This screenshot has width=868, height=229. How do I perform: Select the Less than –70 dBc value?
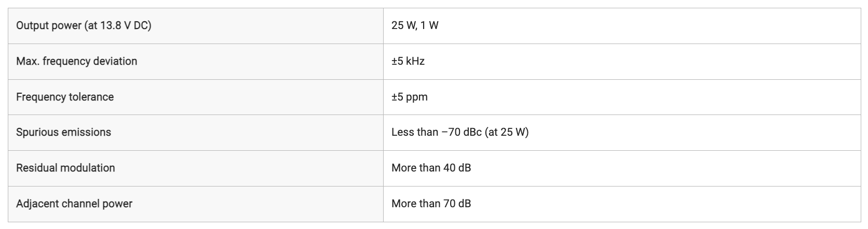coord(437,132)
